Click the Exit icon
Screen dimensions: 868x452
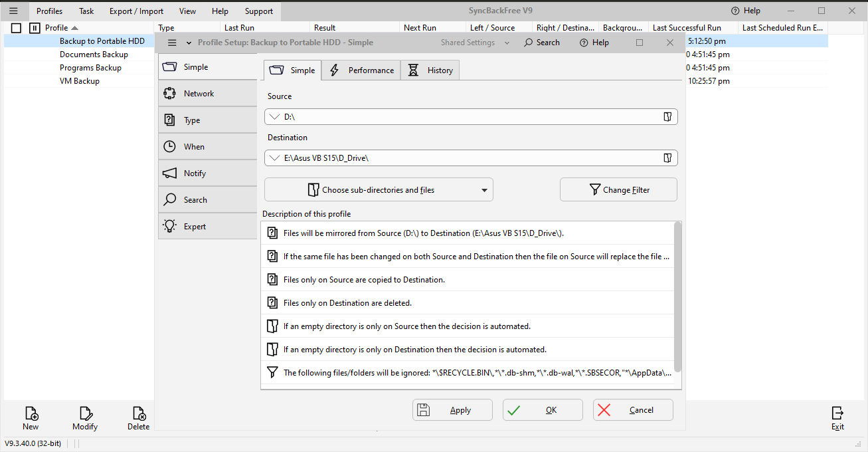(x=837, y=419)
